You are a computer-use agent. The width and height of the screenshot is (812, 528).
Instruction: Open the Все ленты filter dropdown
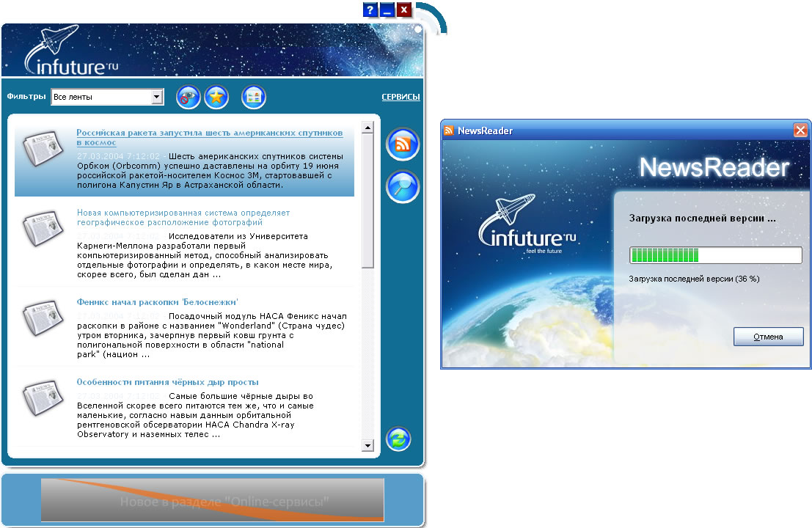(x=107, y=97)
